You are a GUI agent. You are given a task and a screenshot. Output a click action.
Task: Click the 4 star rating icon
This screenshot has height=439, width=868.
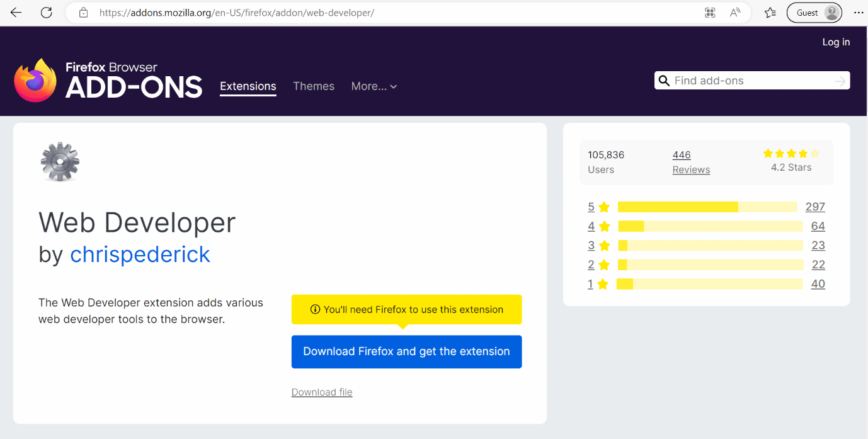[x=605, y=226]
